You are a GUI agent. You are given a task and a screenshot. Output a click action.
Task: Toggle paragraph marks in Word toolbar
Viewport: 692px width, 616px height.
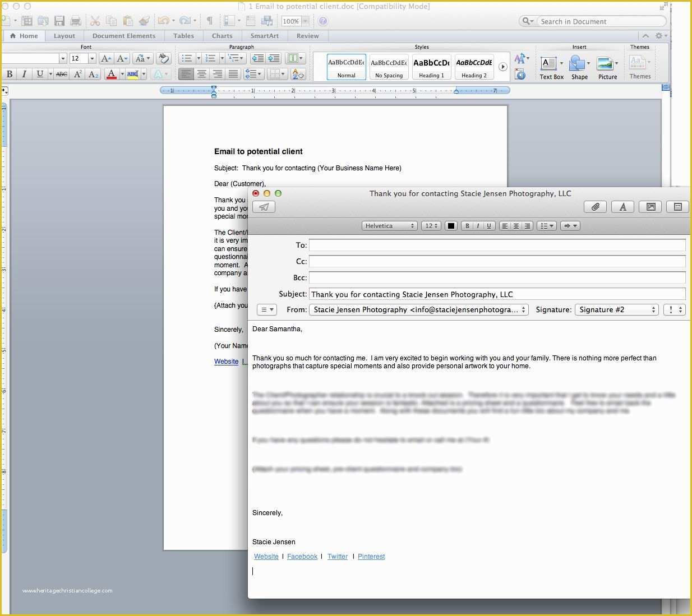(x=209, y=21)
